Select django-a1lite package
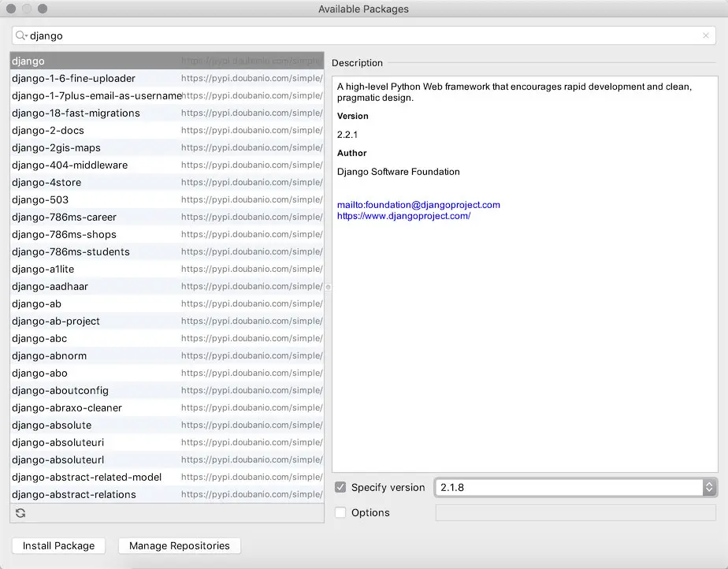 [167, 269]
